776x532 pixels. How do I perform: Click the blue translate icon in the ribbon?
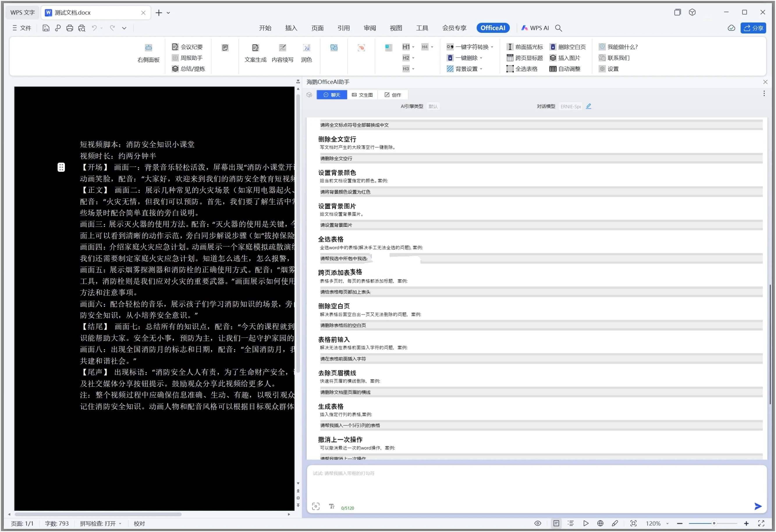click(x=333, y=47)
